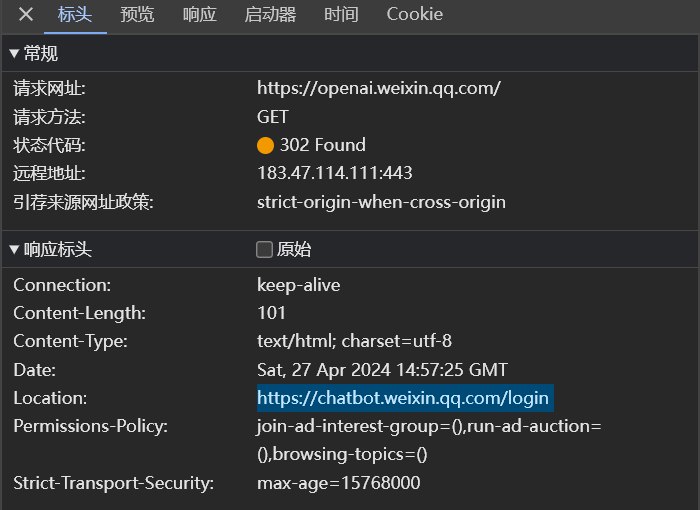Open the 响应 tab
The height and width of the screenshot is (510, 700).
coord(200,15)
